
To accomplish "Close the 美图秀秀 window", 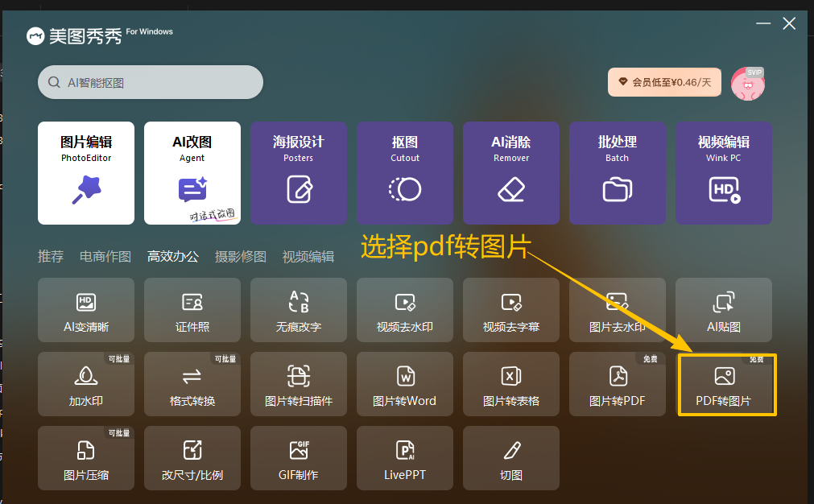I will (x=789, y=23).
